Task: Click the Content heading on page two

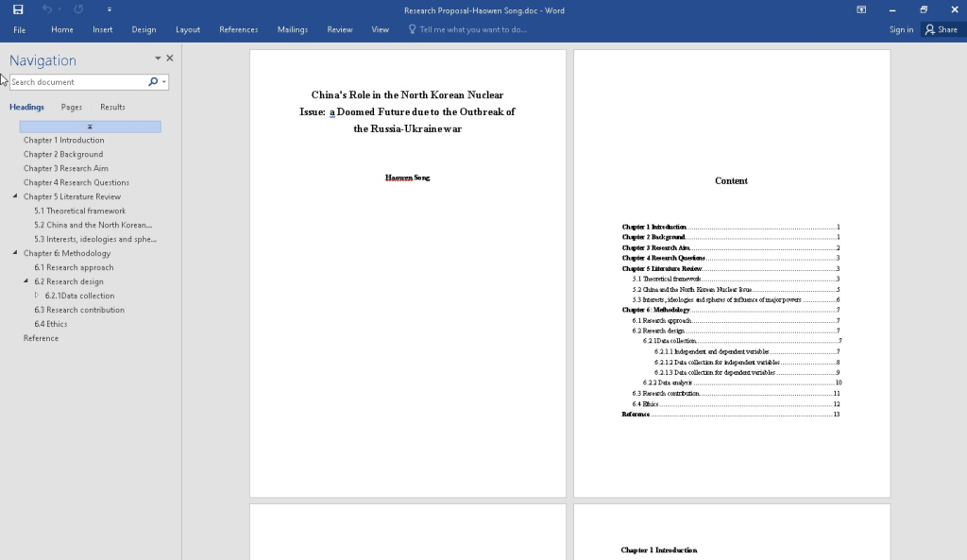Action: (732, 180)
